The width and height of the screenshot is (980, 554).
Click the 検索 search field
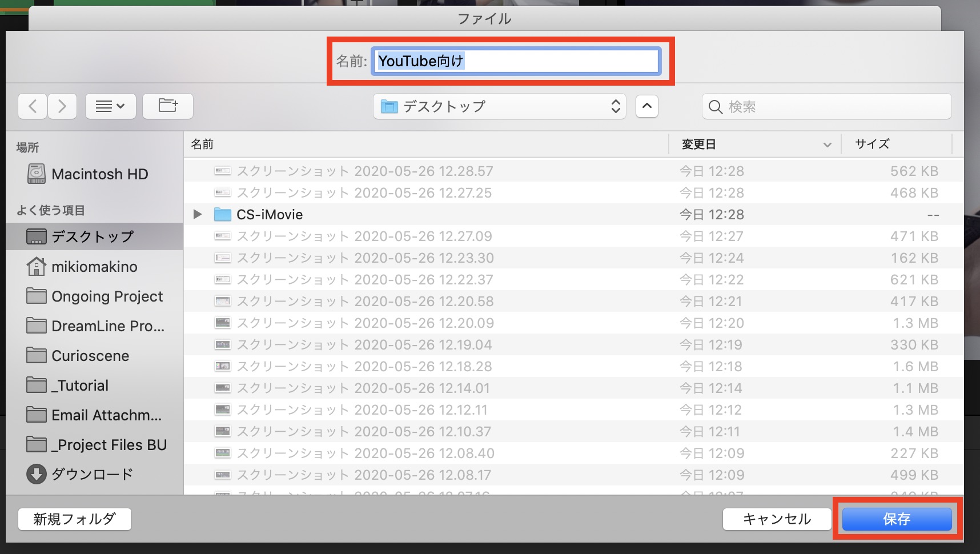826,106
